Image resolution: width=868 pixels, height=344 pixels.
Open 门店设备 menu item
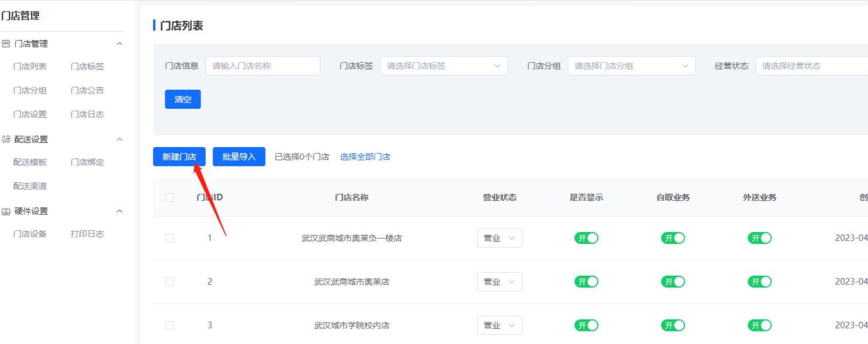(x=30, y=234)
